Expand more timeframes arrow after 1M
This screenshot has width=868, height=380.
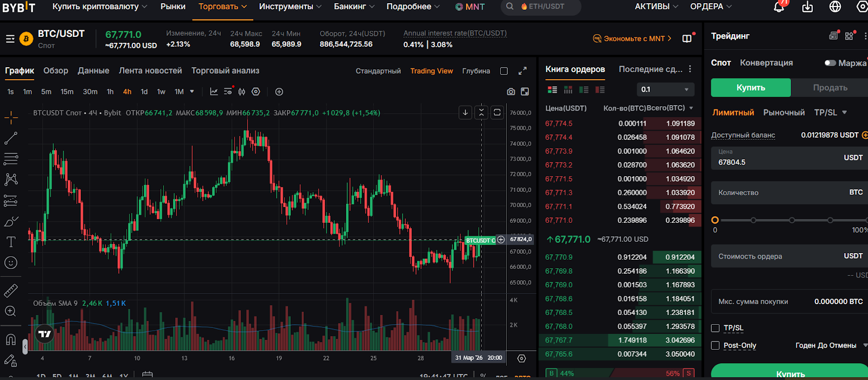[192, 92]
